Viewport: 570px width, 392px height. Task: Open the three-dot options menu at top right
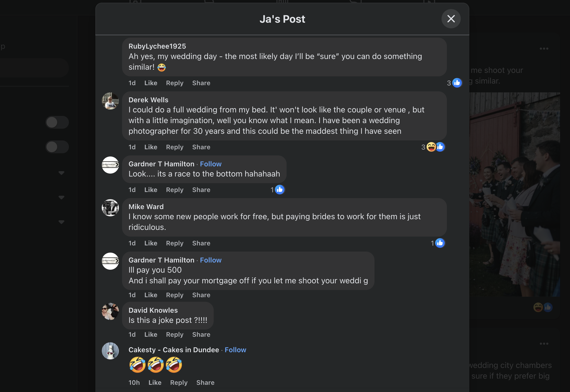point(544,48)
